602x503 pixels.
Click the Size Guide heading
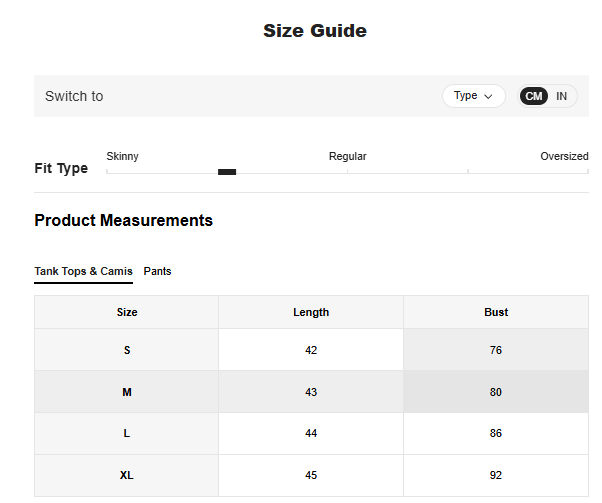[315, 31]
